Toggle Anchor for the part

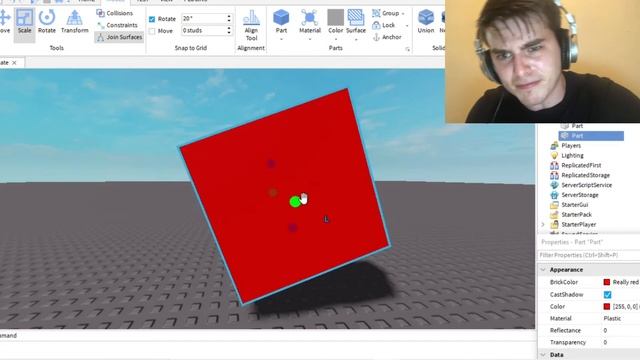coord(387,37)
